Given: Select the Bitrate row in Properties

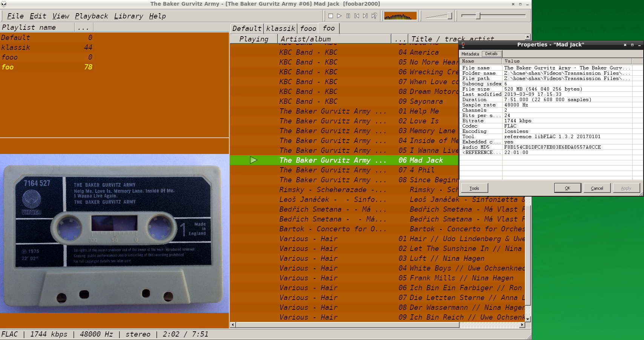Looking at the screenshot, I should (546, 121).
